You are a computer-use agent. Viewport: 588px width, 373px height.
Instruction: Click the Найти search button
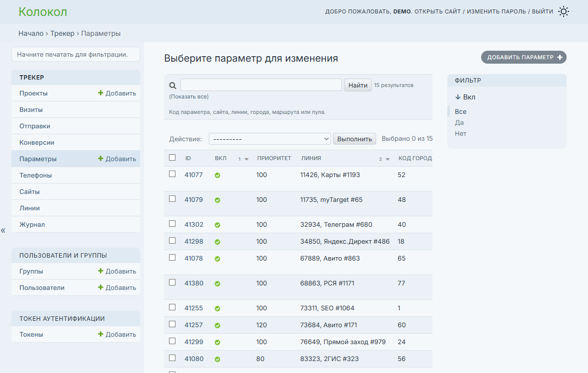pos(358,85)
